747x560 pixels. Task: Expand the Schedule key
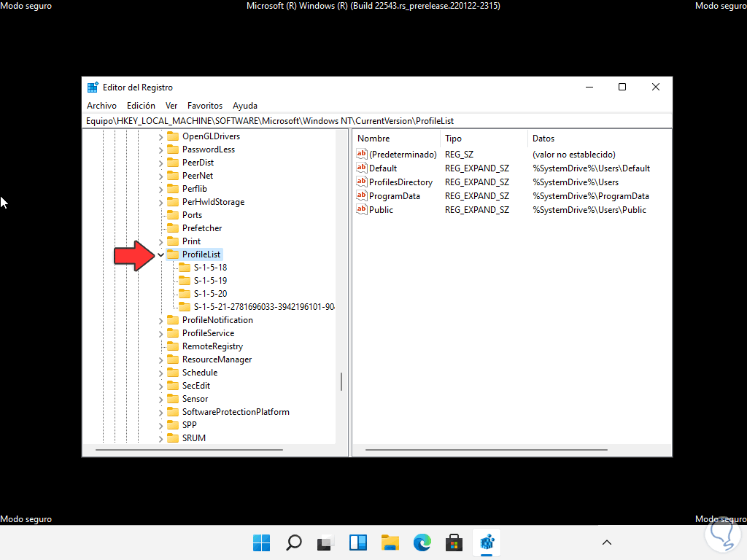coord(161,373)
